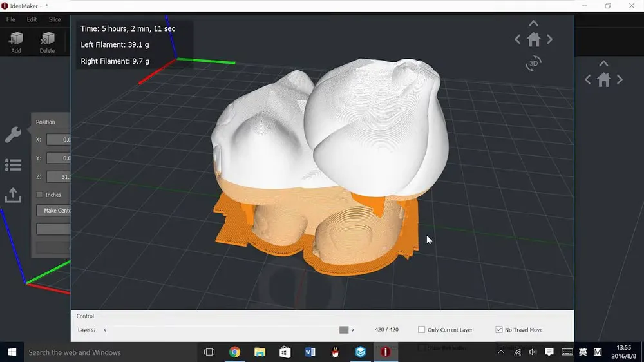Step layer back with left arrow
Viewport: 644px width, 362px height.
tap(105, 330)
